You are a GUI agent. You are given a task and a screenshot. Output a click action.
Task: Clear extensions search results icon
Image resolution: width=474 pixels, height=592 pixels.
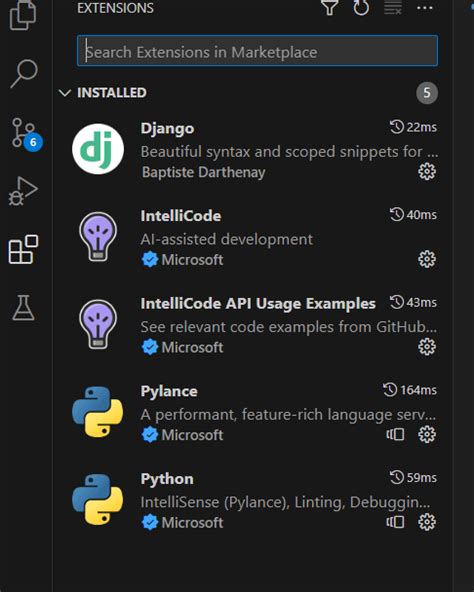[x=393, y=8]
